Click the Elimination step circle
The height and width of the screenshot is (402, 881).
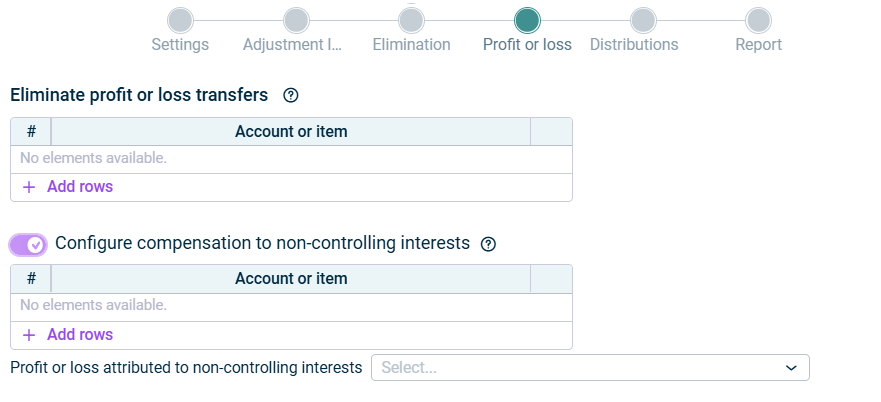(x=411, y=20)
